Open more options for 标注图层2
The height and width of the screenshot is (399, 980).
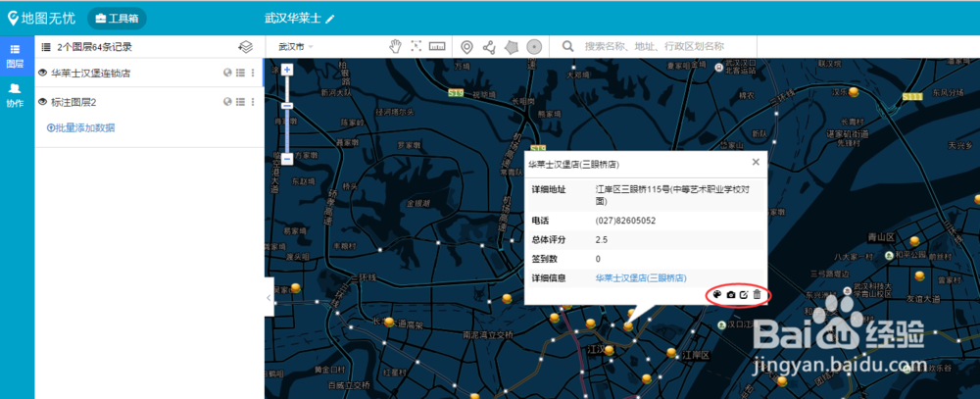(x=253, y=102)
